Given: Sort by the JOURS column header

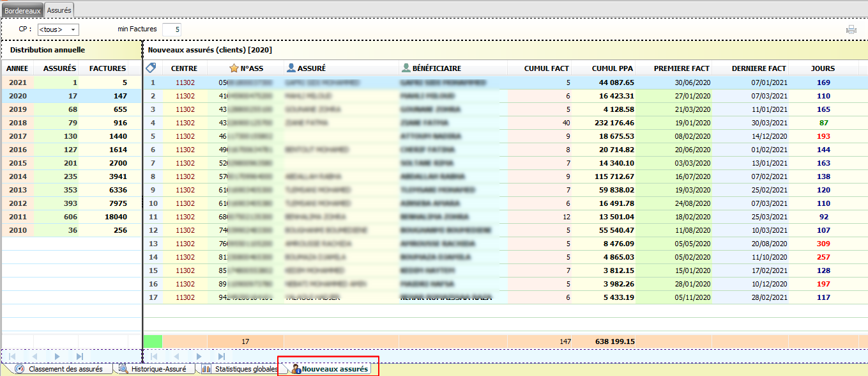Looking at the screenshot, I should tap(823, 68).
